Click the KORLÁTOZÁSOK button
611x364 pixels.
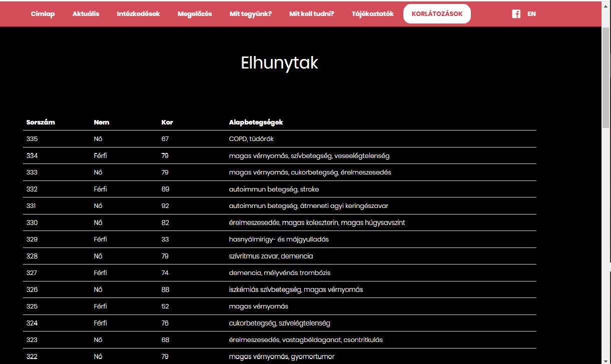[437, 14]
